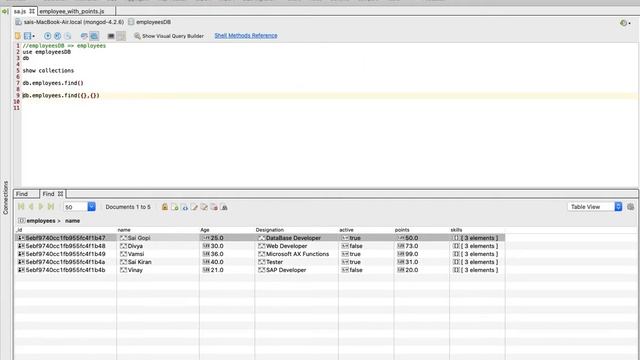The height and width of the screenshot is (360, 640).
Task: Go to next page of results
Action: 41,207
